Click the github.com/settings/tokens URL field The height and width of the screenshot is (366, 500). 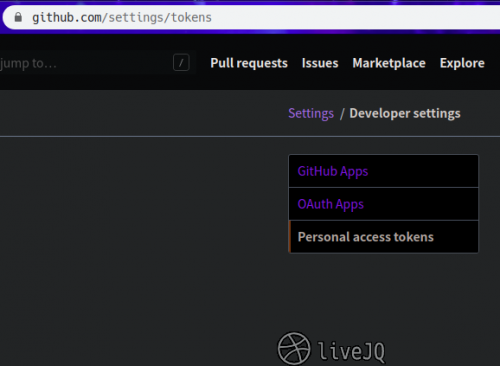click(251, 17)
